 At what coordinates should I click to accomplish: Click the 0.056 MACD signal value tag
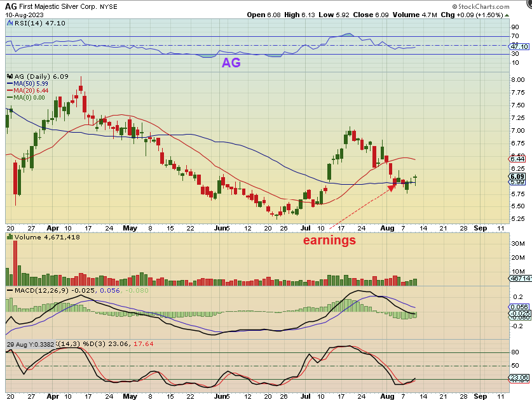pos(519,307)
